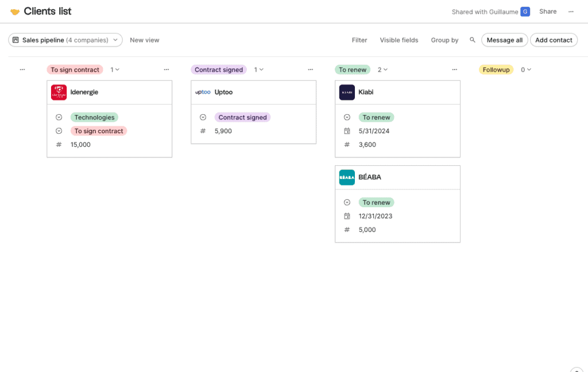
Task: Click the To renew tag on the BÉABA card
Action: 376,202
